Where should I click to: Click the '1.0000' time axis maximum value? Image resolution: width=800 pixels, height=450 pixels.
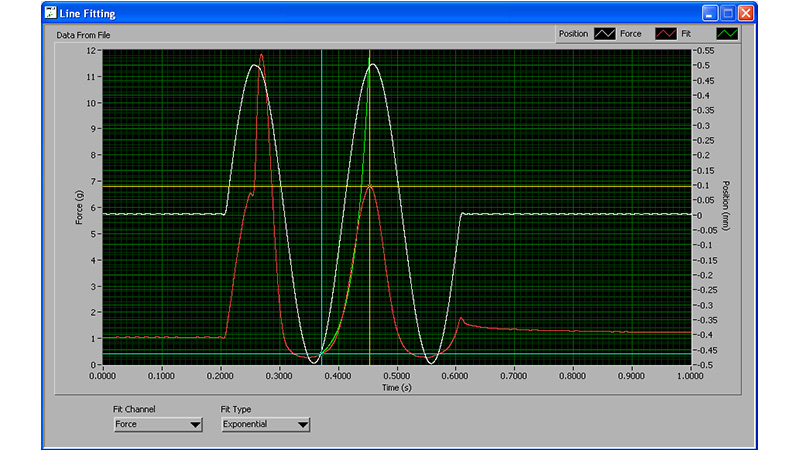point(690,376)
